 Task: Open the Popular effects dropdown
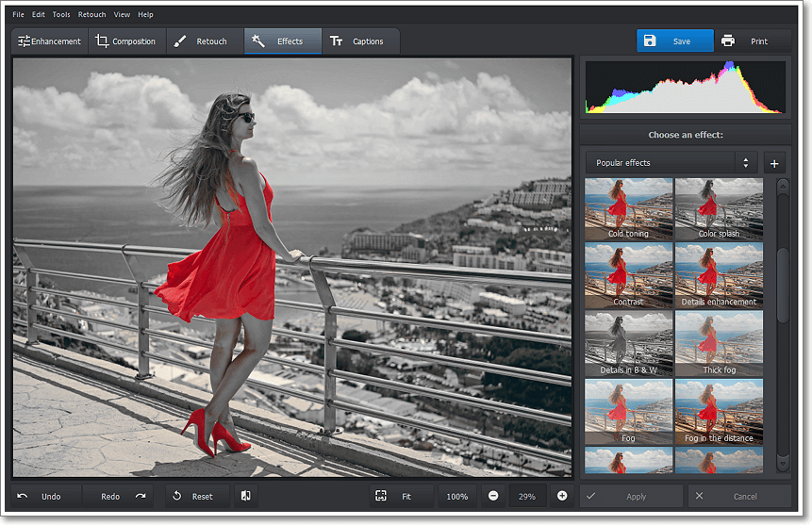click(x=671, y=163)
